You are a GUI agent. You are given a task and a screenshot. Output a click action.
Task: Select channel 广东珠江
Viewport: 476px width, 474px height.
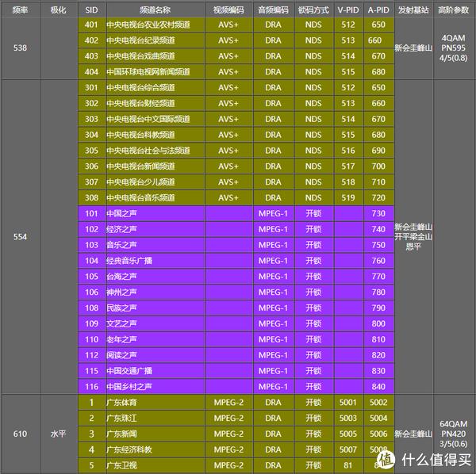pyautogui.click(x=121, y=419)
